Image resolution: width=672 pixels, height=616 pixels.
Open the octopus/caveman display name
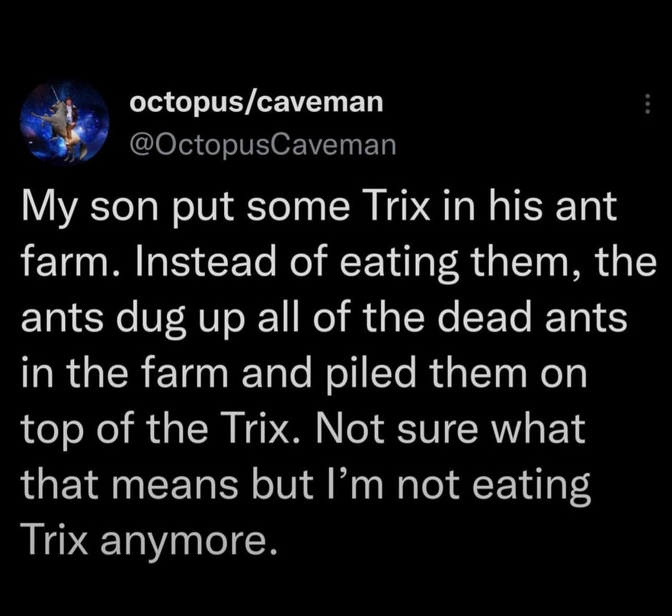pos(256,102)
